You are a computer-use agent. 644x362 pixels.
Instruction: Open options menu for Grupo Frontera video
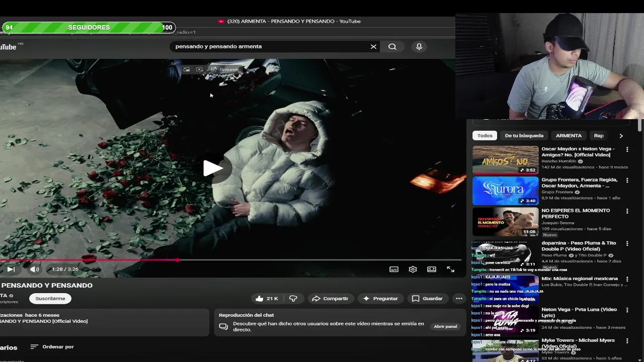click(x=627, y=180)
